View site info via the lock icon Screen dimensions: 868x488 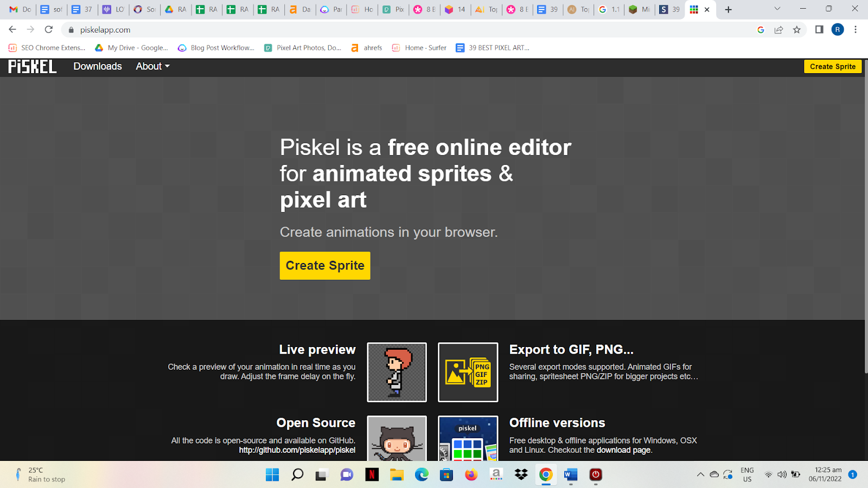[x=71, y=30]
